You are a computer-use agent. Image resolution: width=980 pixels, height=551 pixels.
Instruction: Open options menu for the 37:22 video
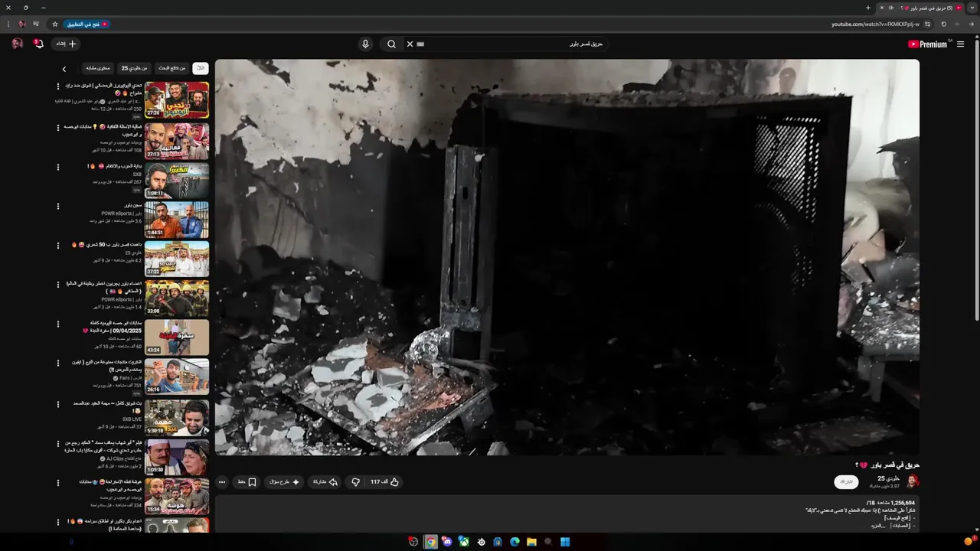[58, 246]
